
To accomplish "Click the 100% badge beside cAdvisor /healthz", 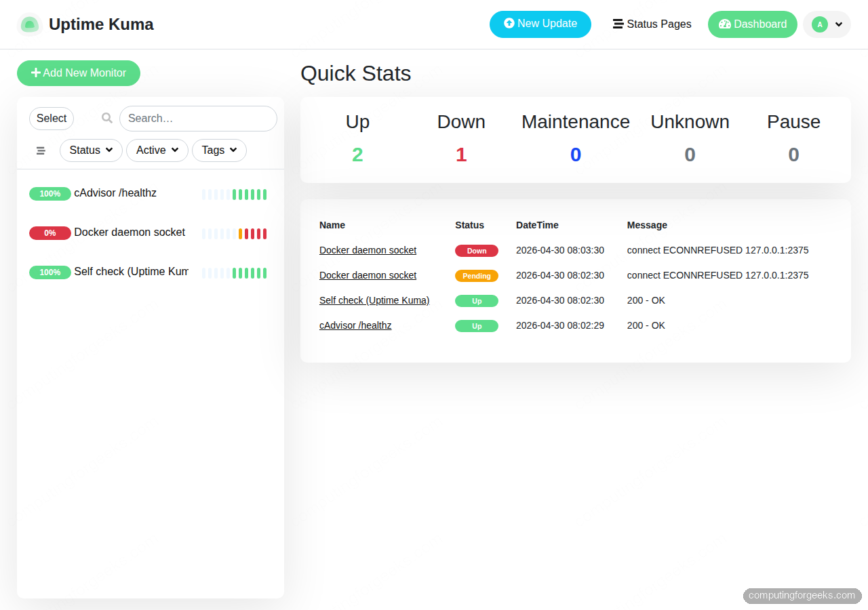I will point(50,194).
